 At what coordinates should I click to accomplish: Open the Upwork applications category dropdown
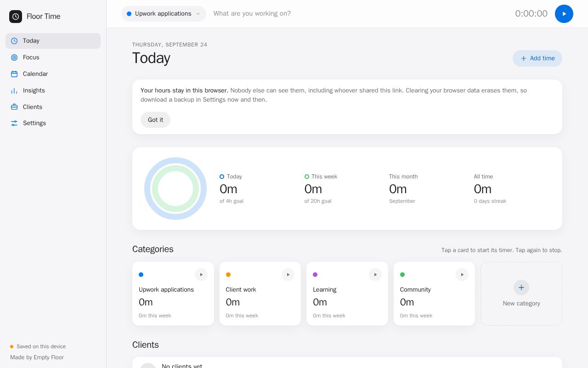pos(164,14)
